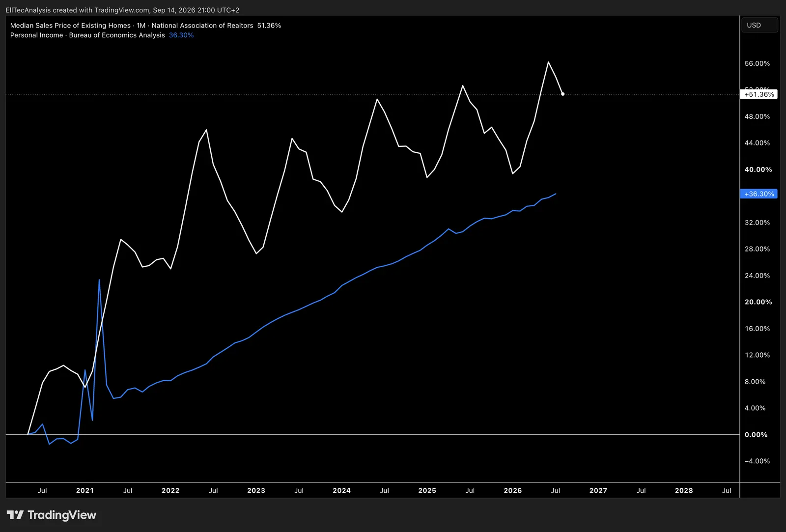Click the TradingView logo
Viewport: 786px width, 532px height.
(x=52, y=515)
